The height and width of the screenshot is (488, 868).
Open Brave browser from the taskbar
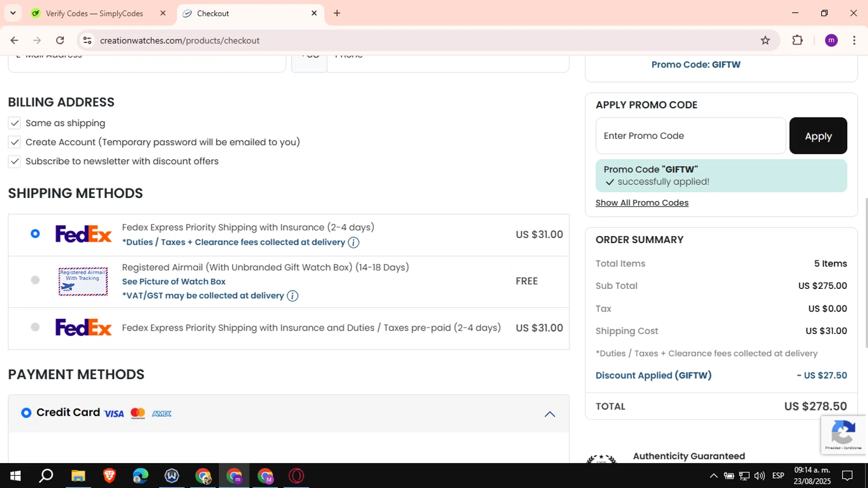coord(109,476)
